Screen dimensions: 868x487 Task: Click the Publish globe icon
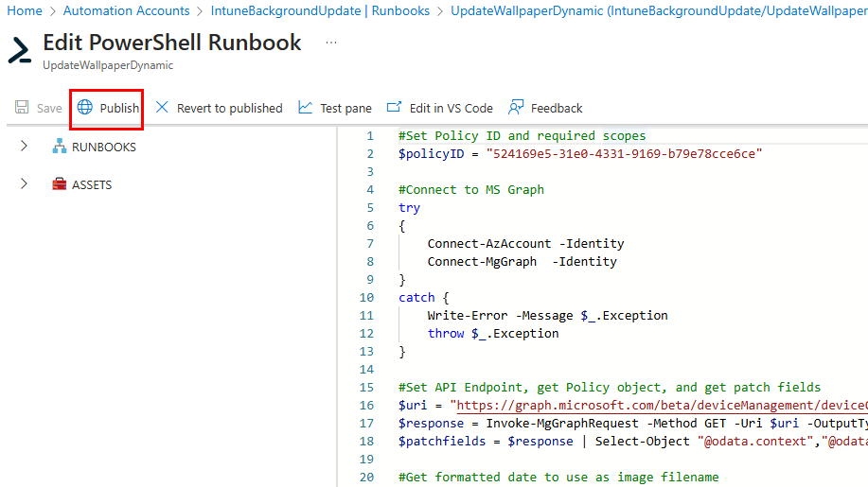coord(85,108)
